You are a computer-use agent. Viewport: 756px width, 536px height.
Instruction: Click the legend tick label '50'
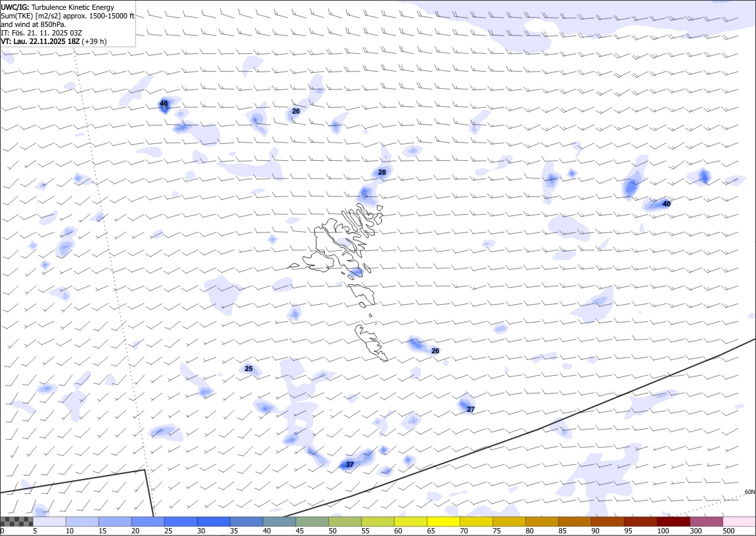pos(332,531)
